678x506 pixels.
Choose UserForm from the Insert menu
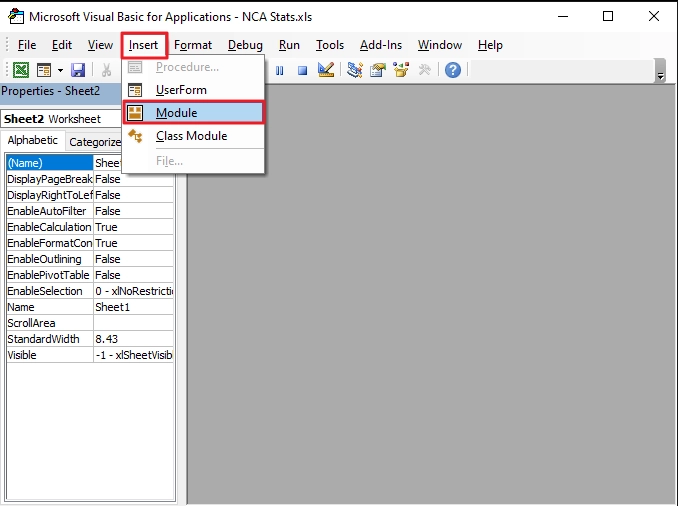(193, 90)
